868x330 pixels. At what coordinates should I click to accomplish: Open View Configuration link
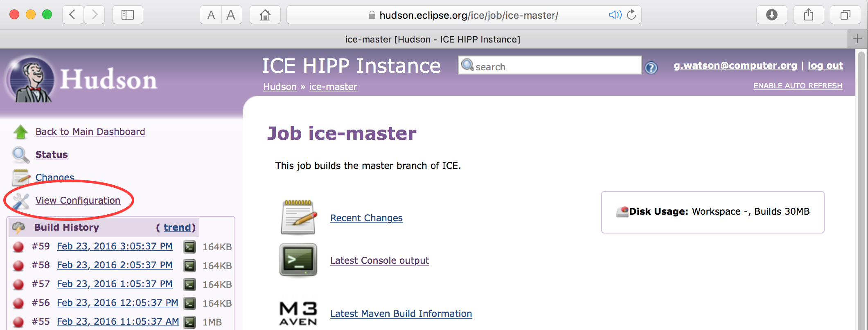tap(78, 200)
